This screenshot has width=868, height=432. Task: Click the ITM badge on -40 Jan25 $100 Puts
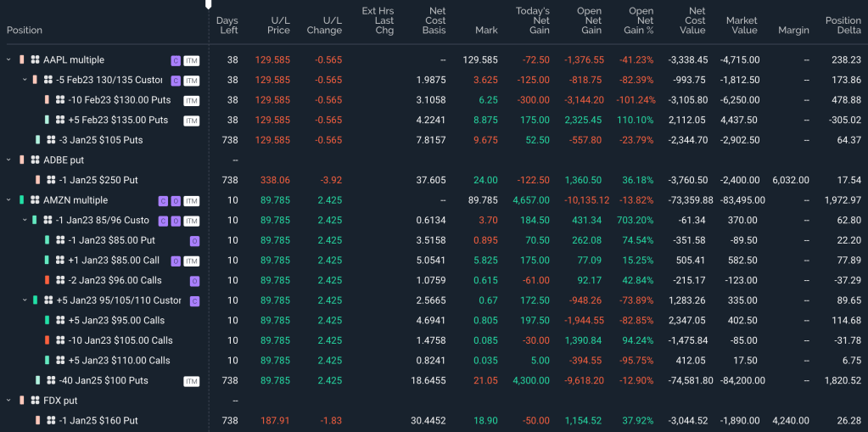pos(192,381)
